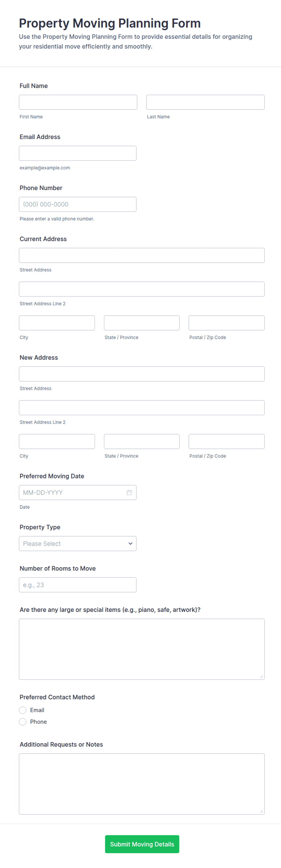Click the Phone Number input field
The height and width of the screenshot is (868, 281).
click(x=78, y=204)
